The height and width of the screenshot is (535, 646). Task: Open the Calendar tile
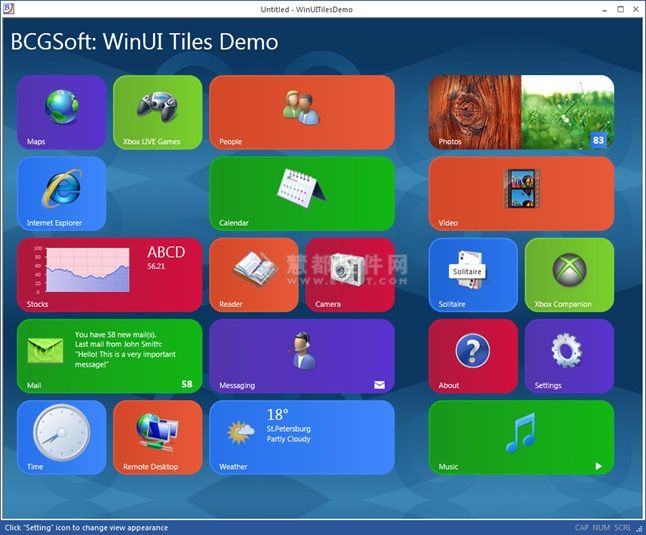302,194
